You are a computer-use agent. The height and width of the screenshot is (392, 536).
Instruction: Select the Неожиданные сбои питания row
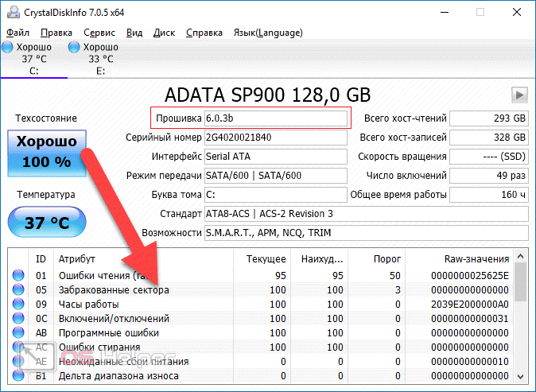[x=262, y=362]
